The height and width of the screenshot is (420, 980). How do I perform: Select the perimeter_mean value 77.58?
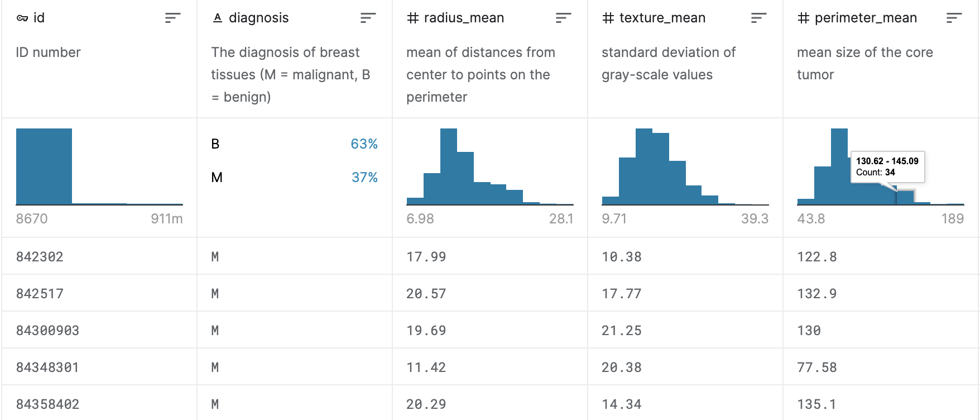(x=817, y=367)
